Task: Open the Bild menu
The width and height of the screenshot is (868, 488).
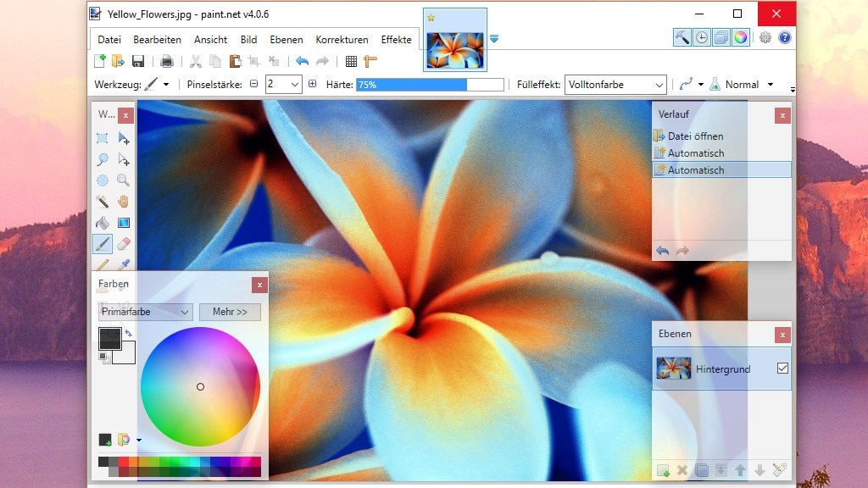Action: (248, 39)
